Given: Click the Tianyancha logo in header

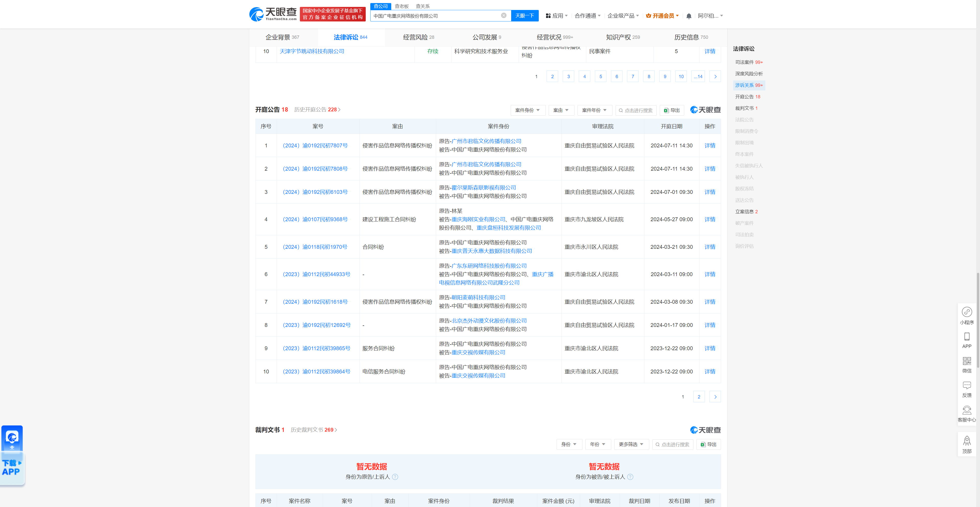Looking at the screenshot, I should [x=273, y=14].
